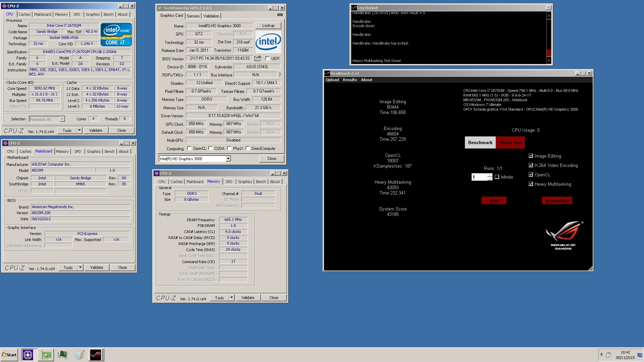Click the network tray icon
Screen dimensions: 644x362
(640, 355)
